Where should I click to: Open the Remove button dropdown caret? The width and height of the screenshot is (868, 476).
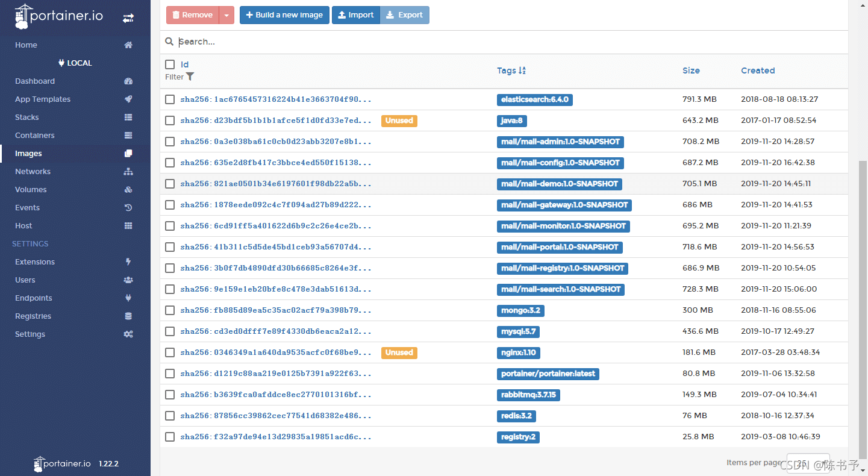click(226, 15)
